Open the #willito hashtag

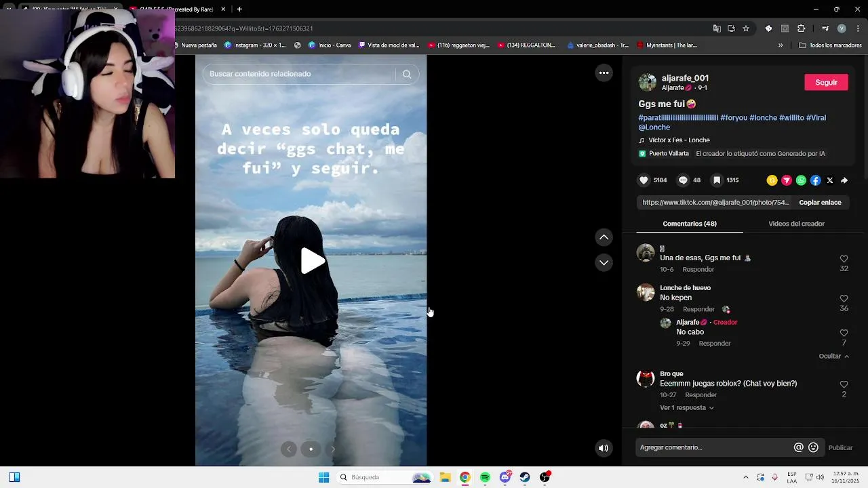click(791, 118)
